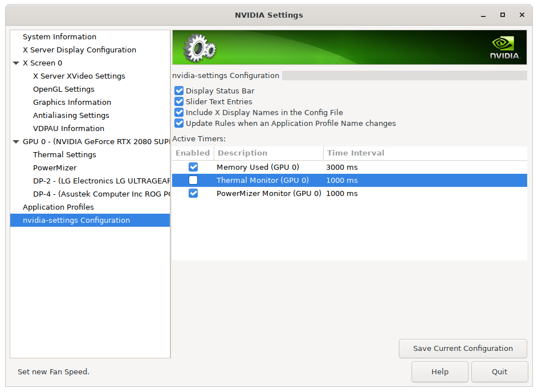Collapse the X Screen 0 tree node arrow
Screen dimensions: 538x392
16,63
